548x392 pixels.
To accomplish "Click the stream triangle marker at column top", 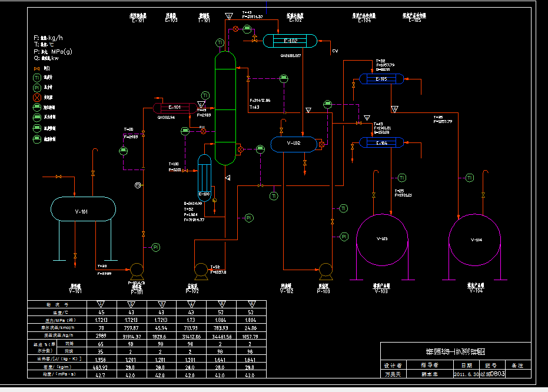I will click(x=229, y=16).
